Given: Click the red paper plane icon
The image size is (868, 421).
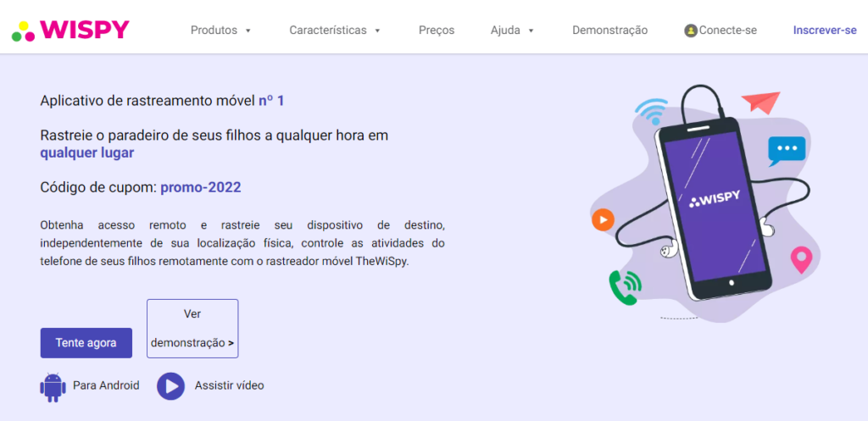Looking at the screenshot, I should [761, 102].
